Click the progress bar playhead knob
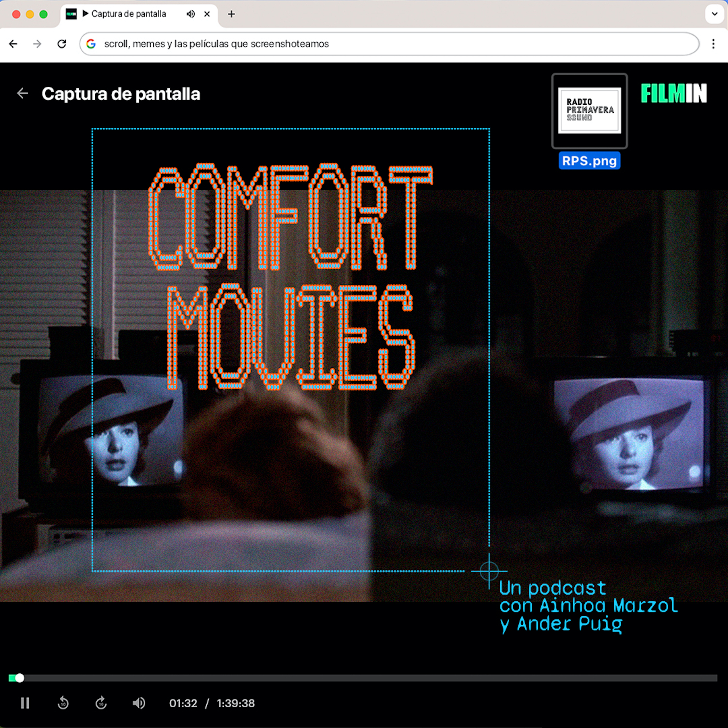This screenshot has height=728, width=728. point(20,678)
